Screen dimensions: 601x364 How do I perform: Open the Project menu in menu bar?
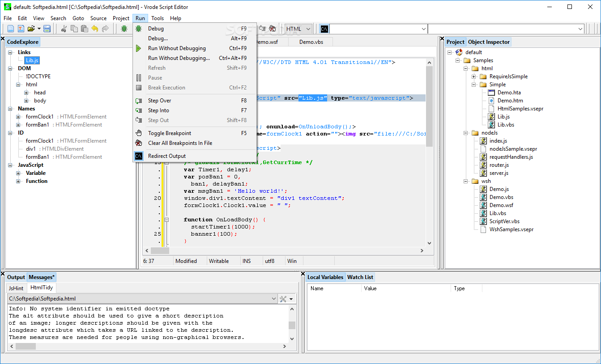[121, 18]
